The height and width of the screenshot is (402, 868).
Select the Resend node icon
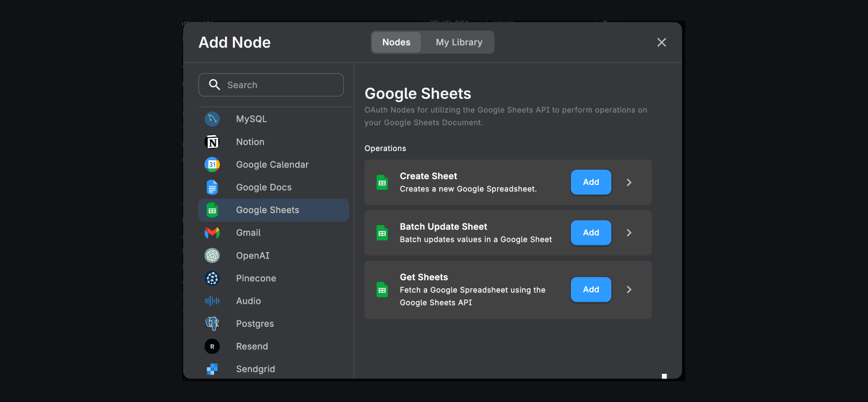(x=212, y=346)
